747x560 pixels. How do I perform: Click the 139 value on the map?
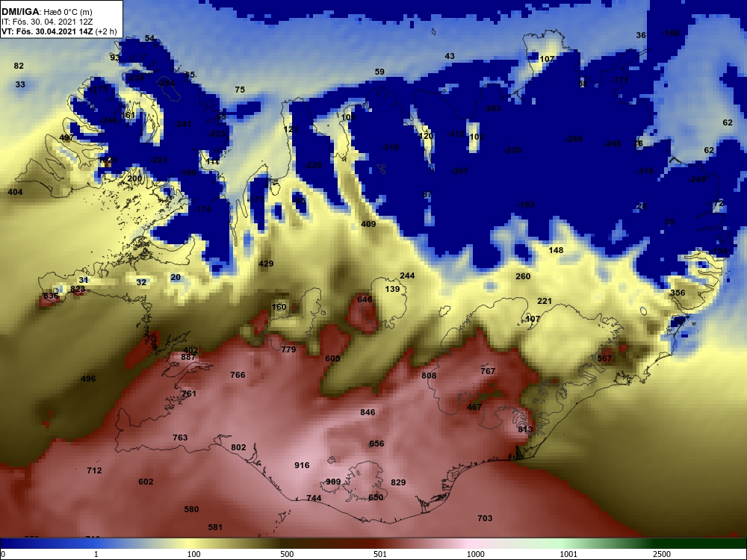click(393, 289)
